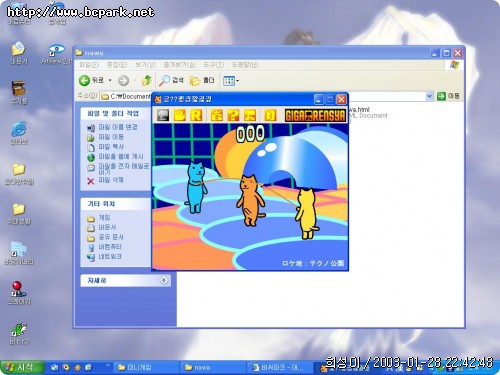The image size is (500, 375).
Task: Open the treasure chest desktop icon
Action: pos(19,93)
